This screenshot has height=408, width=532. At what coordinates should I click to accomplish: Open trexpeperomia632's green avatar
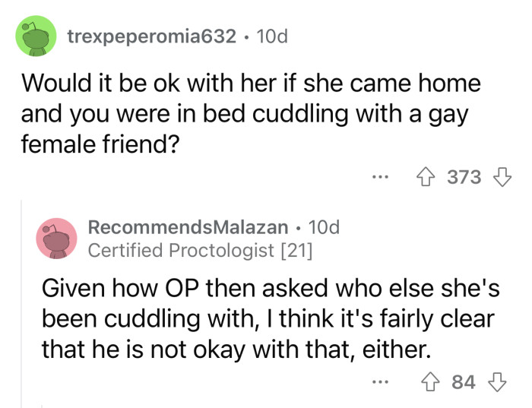pos(36,36)
